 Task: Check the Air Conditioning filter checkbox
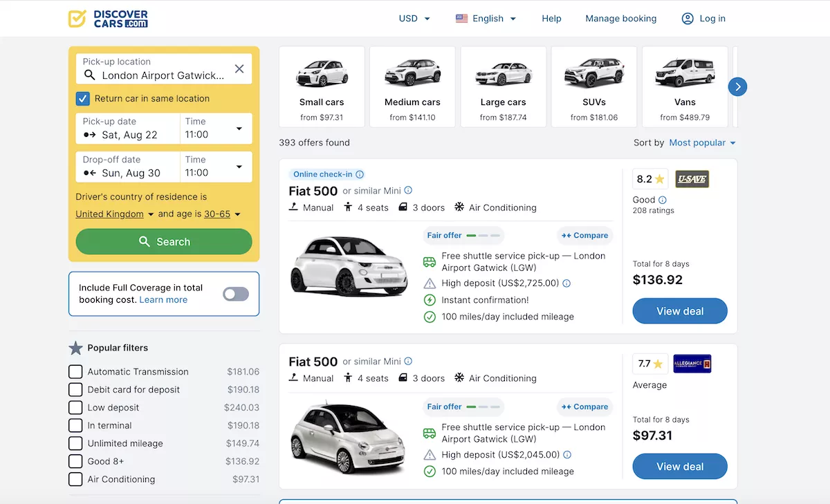(x=75, y=479)
